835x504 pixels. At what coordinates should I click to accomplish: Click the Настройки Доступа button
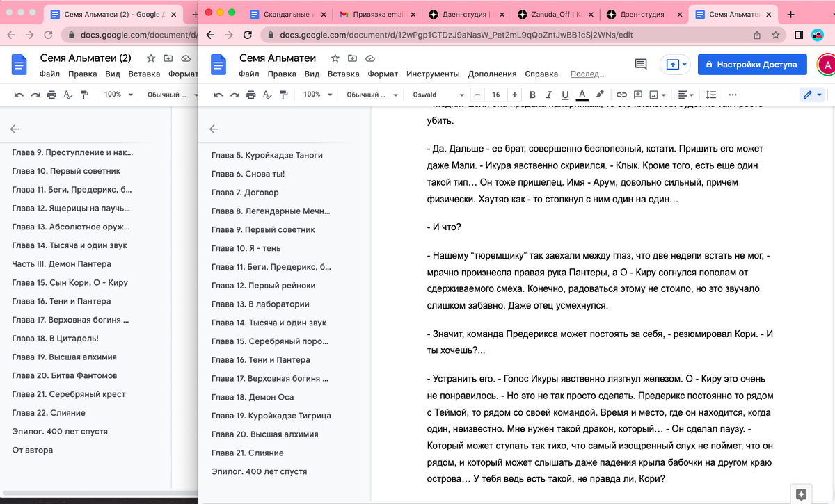pos(751,63)
